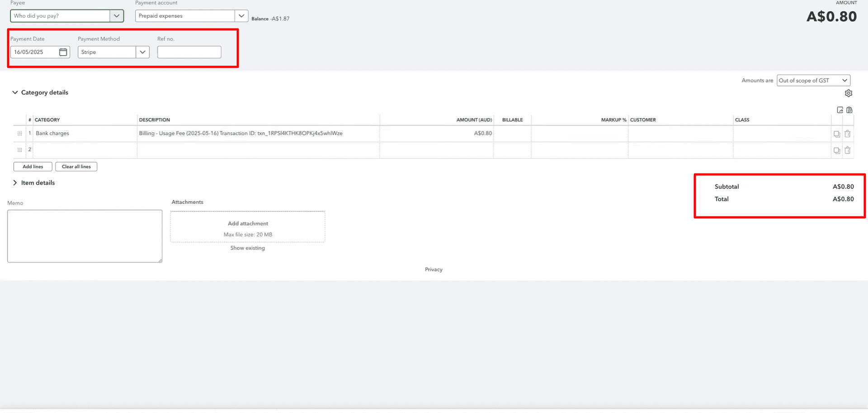Copy empty line 2 row
The width and height of the screenshot is (868, 413).
(837, 150)
